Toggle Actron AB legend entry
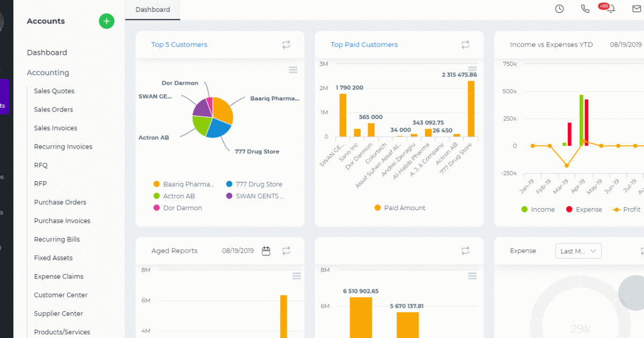The image size is (644, 338). [x=174, y=196]
